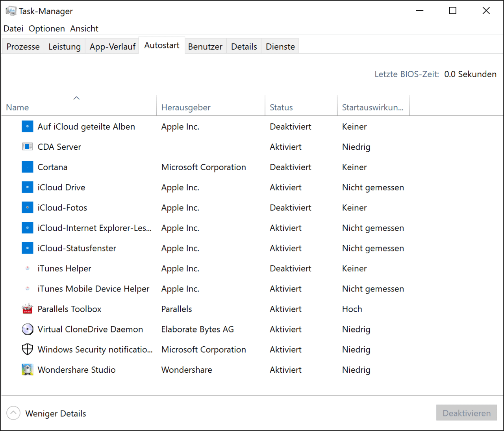Collapse details using the Weniger Details chevron

coord(13,413)
